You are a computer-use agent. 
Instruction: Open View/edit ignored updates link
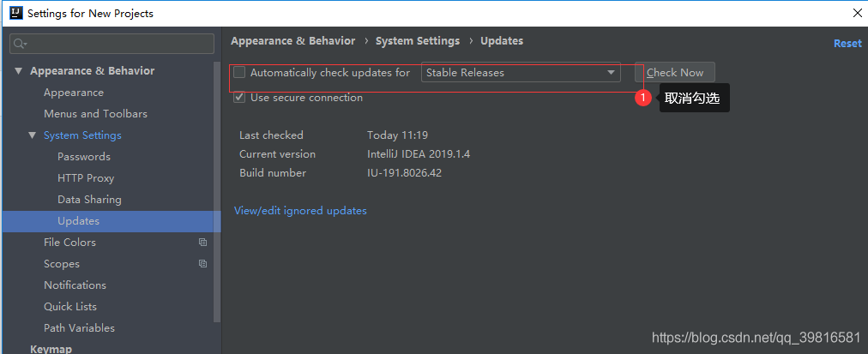[300, 211]
